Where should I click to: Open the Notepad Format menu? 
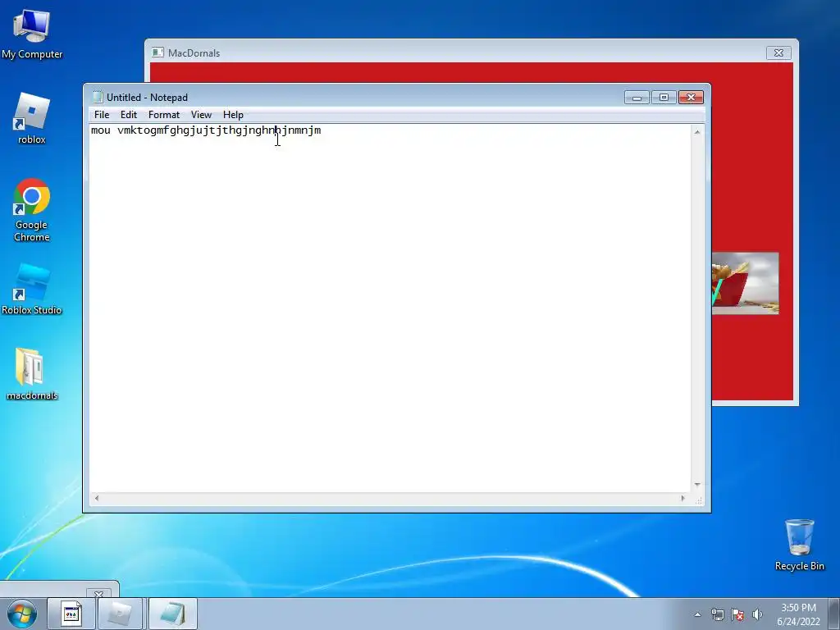pyautogui.click(x=164, y=115)
